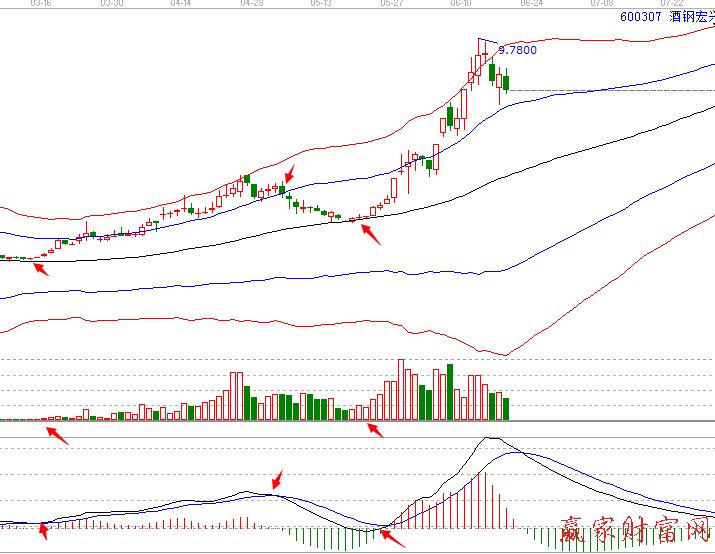Click the red arrow under the leftmost candlesticks
Image resolution: width=715 pixels, height=554 pixels.
[x=39, y=267]
